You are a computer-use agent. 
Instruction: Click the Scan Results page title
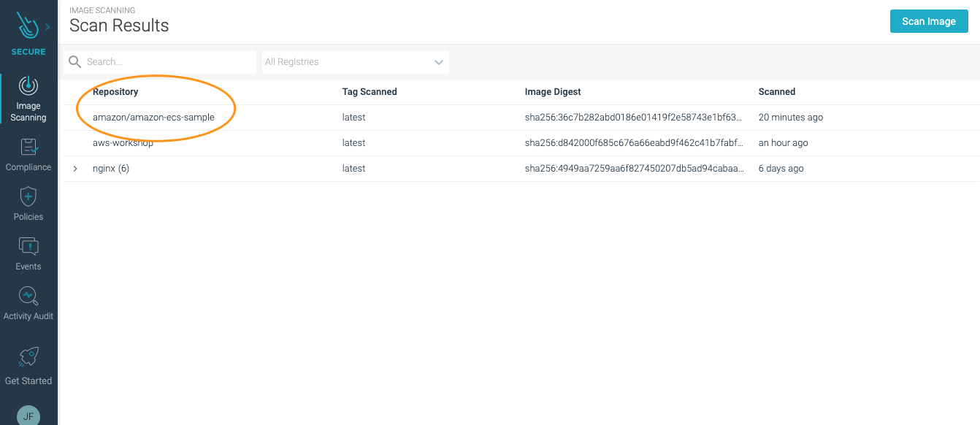click(119, 26)
